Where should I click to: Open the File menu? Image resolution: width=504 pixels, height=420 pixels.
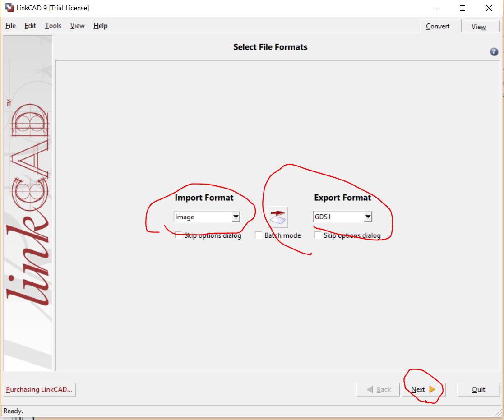tap(10, 26)
